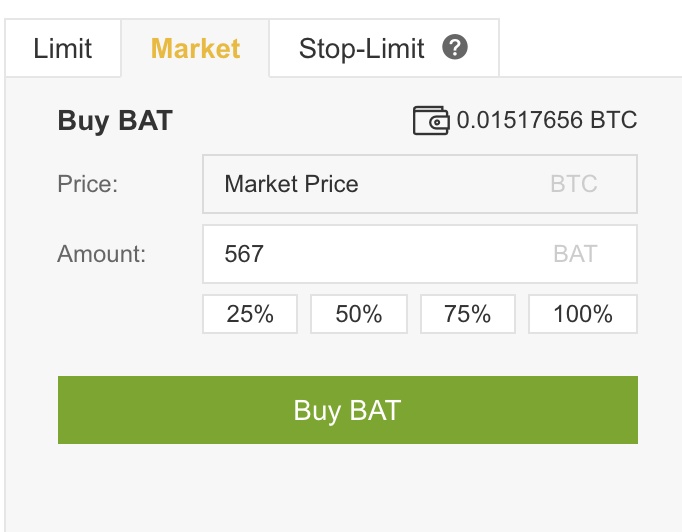This screenshot has height=532, width=682.
Task: Open the Stop-Limit tab
Action: coord(362,48)
